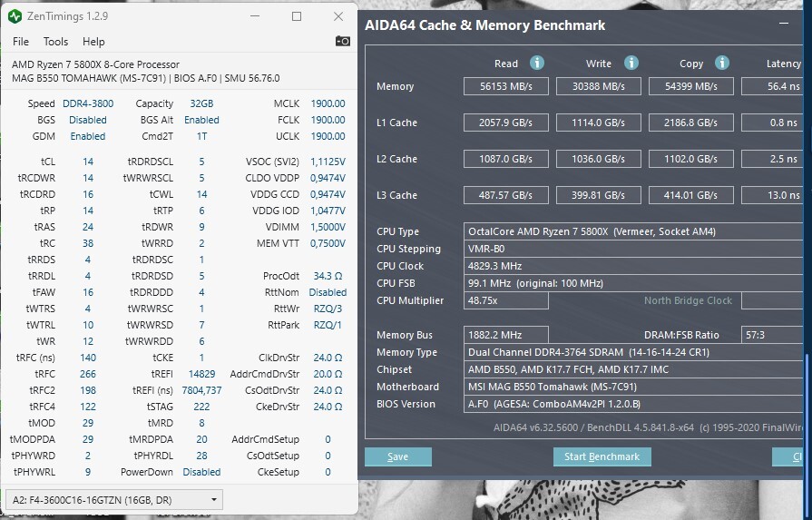This screenshot has height=520, width=812.
Task: Click the DRAM:FSB Ratio 57:3 field
Action: click(772, 335)
